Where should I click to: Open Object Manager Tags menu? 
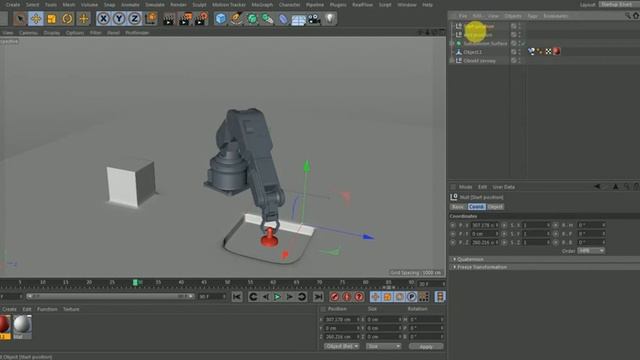[x=532, y=16]
